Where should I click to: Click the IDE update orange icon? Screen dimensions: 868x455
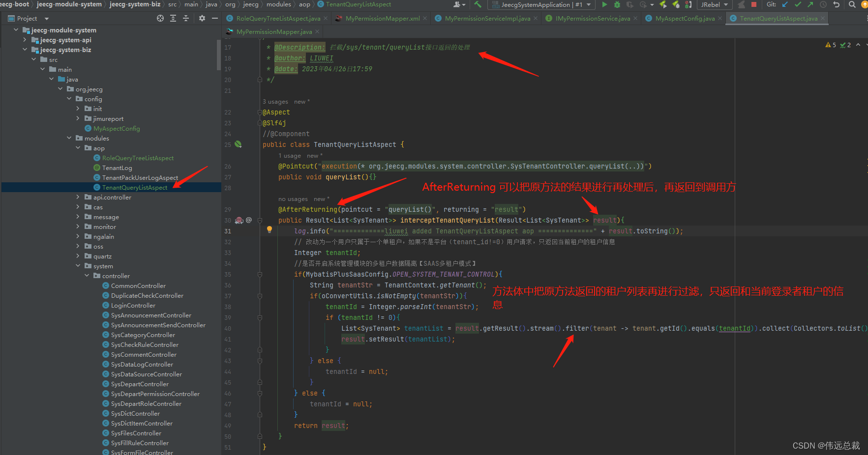tap(864, 4)
